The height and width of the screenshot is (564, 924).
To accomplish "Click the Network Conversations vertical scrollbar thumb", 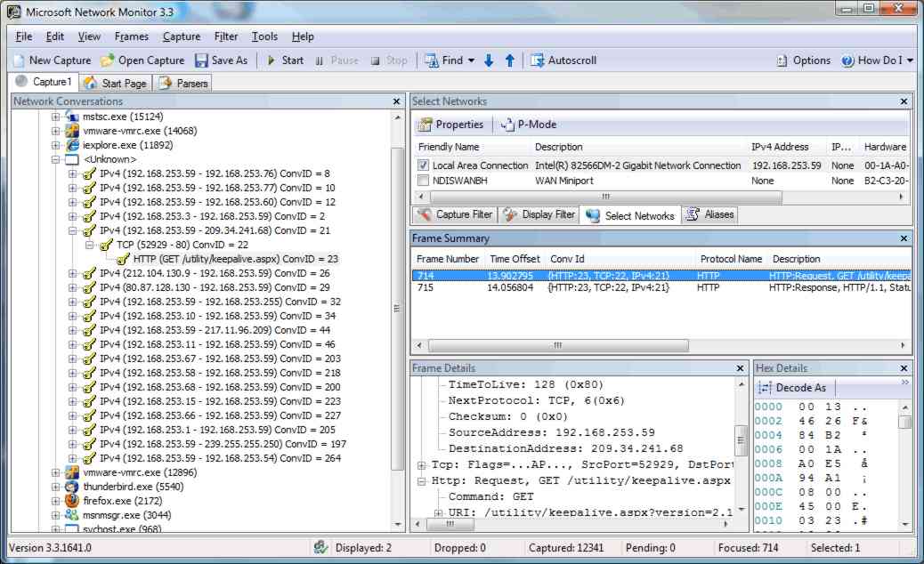I will tap(397, 309).
